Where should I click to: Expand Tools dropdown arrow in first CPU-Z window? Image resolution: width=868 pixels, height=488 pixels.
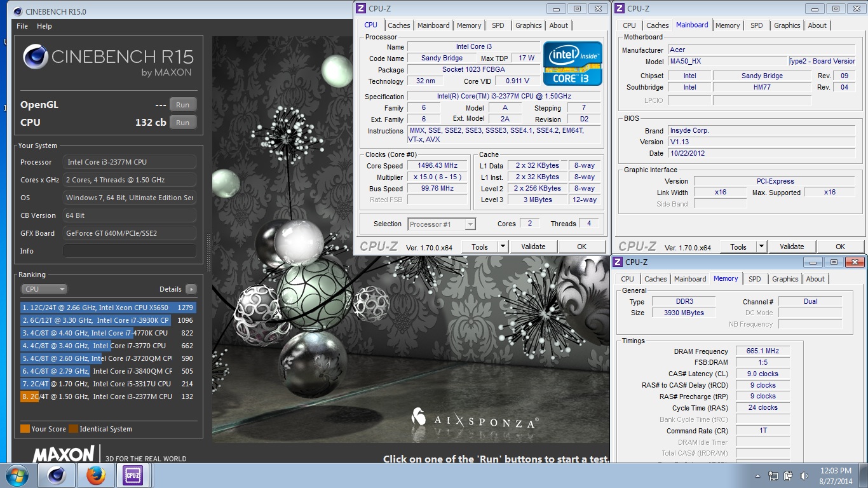click(503, 247)
